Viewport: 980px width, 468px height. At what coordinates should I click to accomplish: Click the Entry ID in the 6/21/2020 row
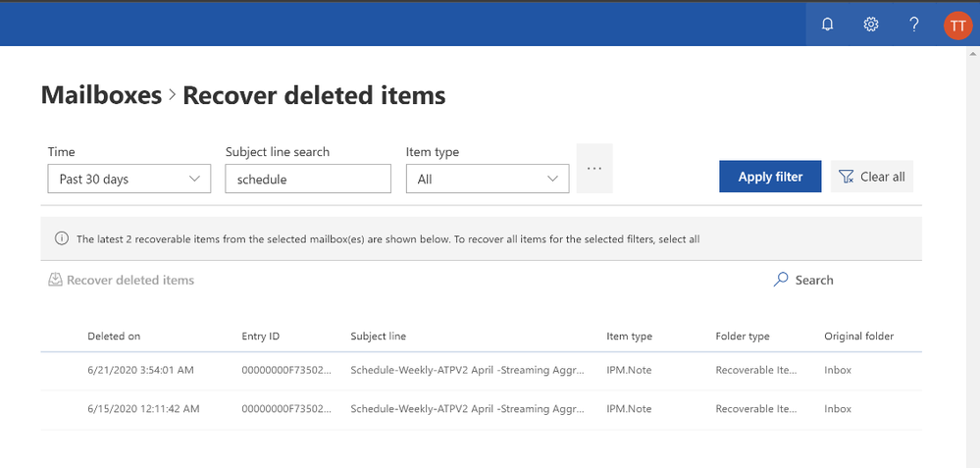(x=286, y=370)
